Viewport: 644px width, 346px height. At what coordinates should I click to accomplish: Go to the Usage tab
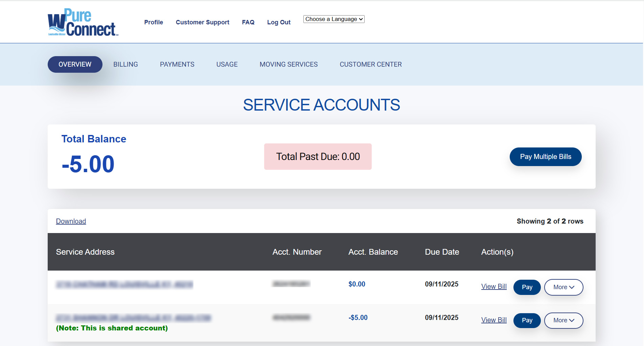[x=227, y=64]
